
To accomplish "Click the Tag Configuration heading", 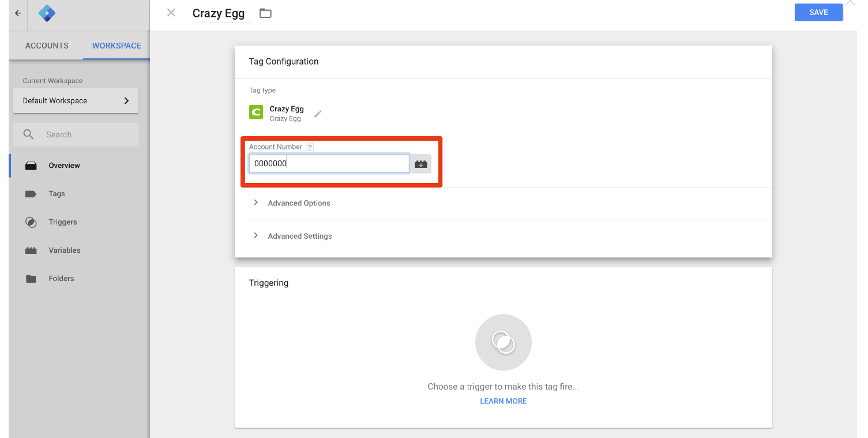I will click(284, 61).
